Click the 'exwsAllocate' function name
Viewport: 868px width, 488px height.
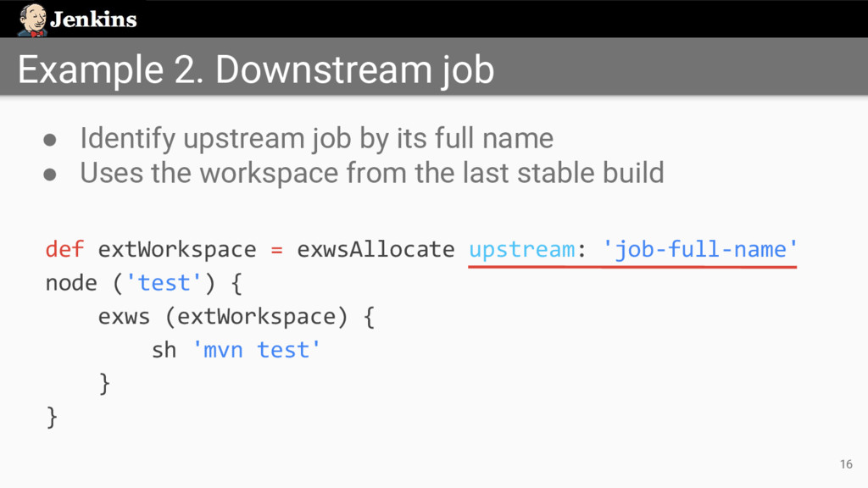[376, 249]
